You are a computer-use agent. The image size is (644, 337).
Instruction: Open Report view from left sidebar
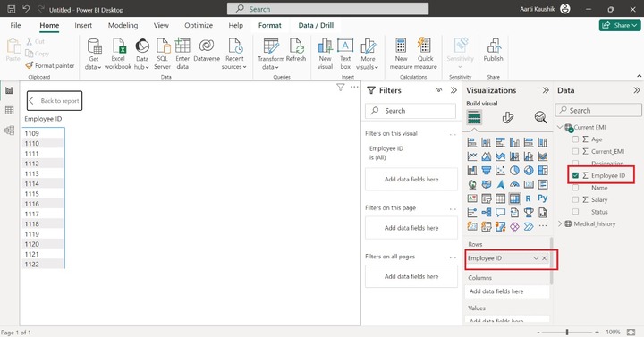[x=9, y=90]
